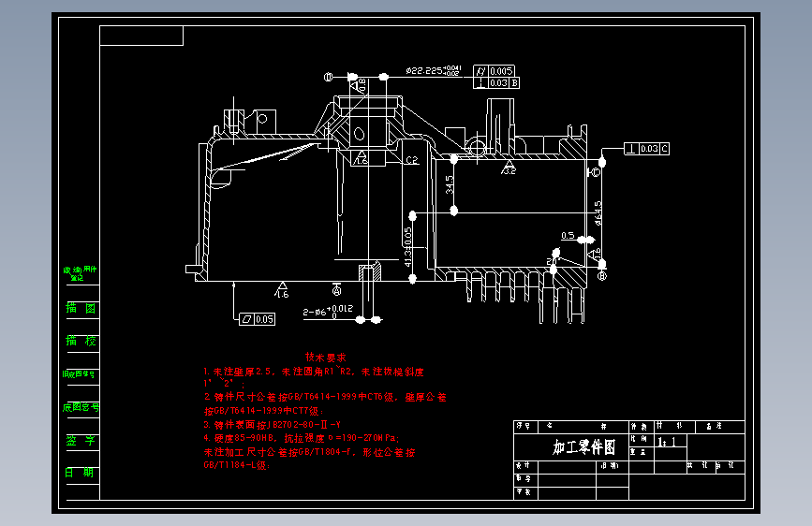
Task: Click the '0.5' dimension near the bore
Action: [568, 236]
